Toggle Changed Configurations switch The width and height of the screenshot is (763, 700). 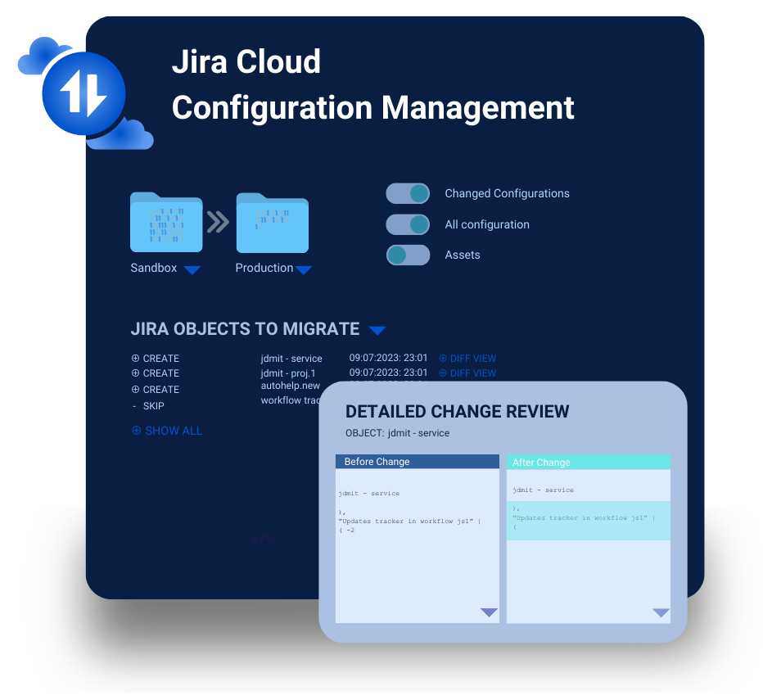pyautogui.click(x=408, y=193)
